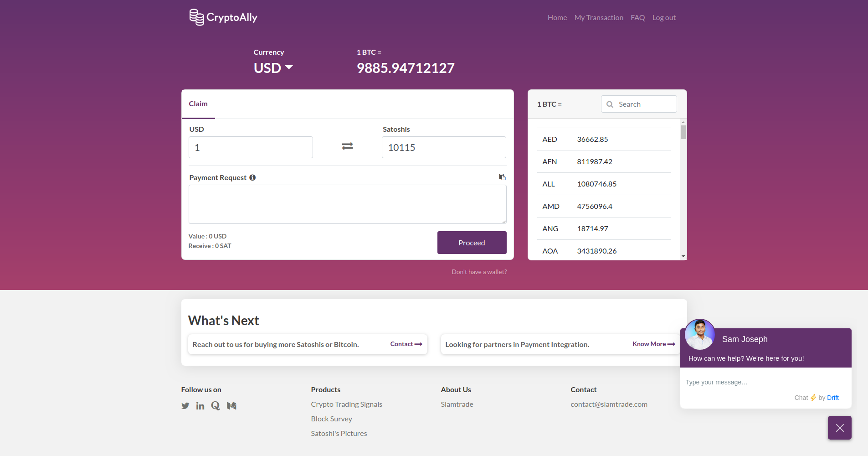Image resolution: width=868 pixels, height=456 pixels.
Task: Open My Transaction in the navigation
Action: pos(599,17)
